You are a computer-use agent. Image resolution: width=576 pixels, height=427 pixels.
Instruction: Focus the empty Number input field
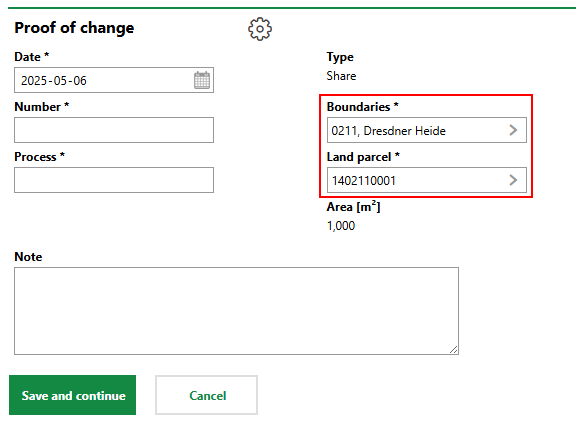pyautogui.click(x=114, y=130)
